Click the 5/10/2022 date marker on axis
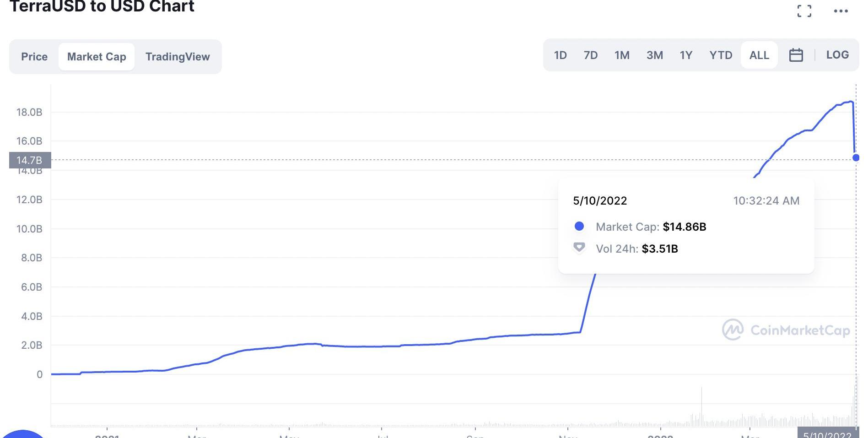868x438 pixels. point(827,433)
